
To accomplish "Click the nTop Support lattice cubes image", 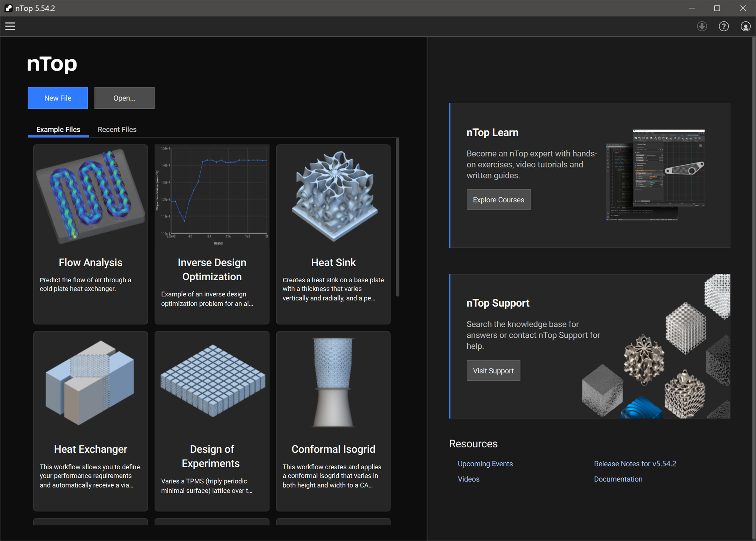I will (x=655, y=347).
